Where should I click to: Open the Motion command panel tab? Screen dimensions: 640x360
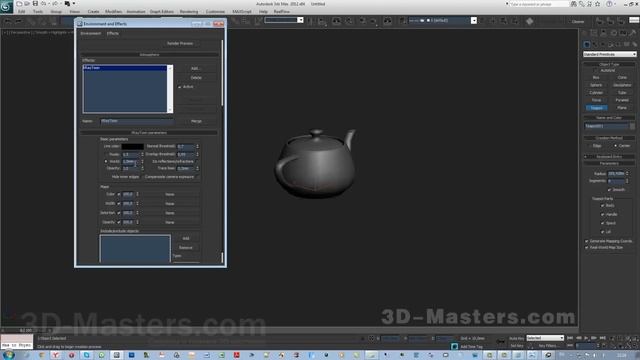point(613,33)
